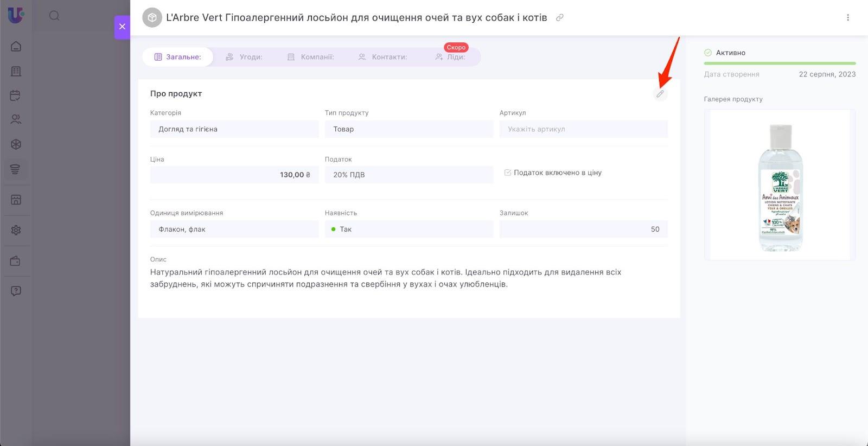
Task: Click the green status progress bar
Action: pos(780,63)
